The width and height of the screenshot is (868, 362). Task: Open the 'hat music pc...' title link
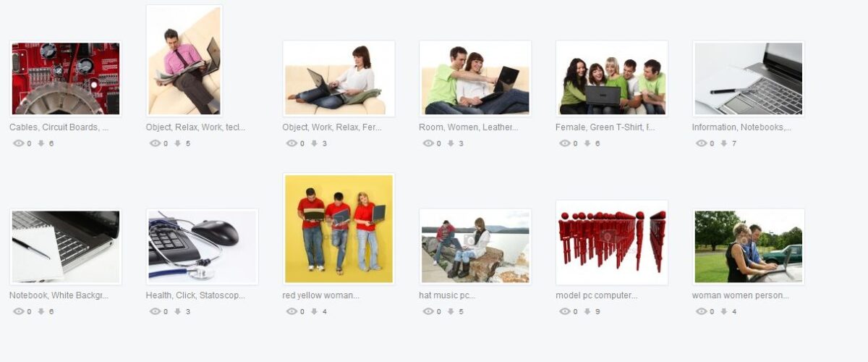tap(447, 295)
